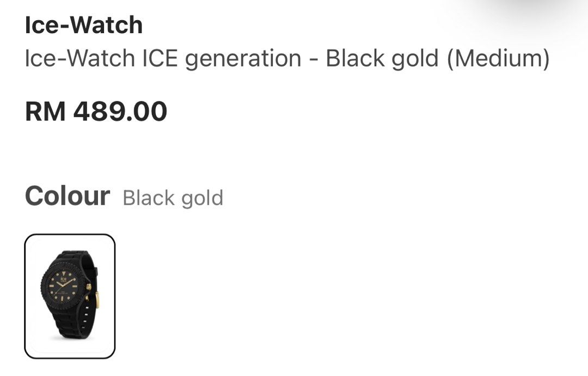Open the product title link
This screenshot has width=588, height=376.
287,58
